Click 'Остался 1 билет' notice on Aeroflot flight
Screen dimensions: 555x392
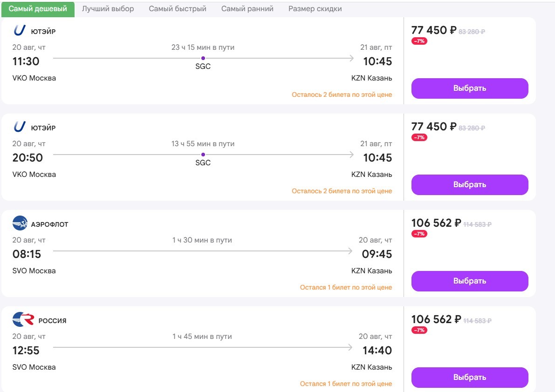coord(346,287)
